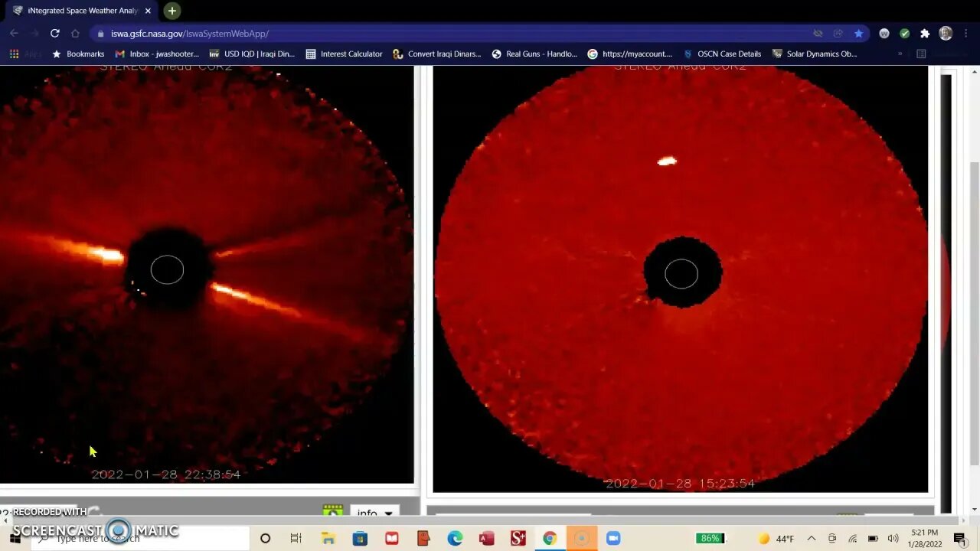Click the 86% battery indicator
The height and width of the screenshot is (551, 980).
710,539
